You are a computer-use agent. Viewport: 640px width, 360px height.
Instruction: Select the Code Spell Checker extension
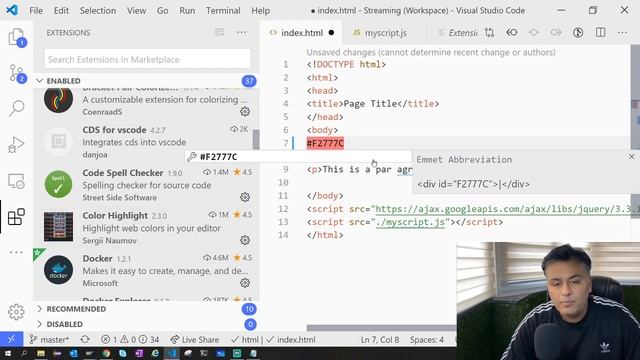pos(145,185)
